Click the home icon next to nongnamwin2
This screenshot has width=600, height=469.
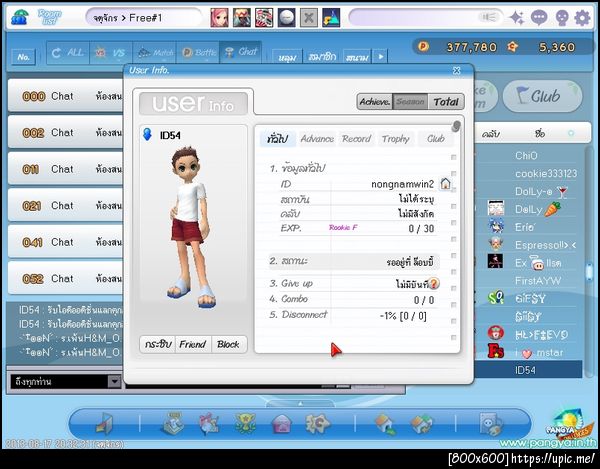click(445, 184)
